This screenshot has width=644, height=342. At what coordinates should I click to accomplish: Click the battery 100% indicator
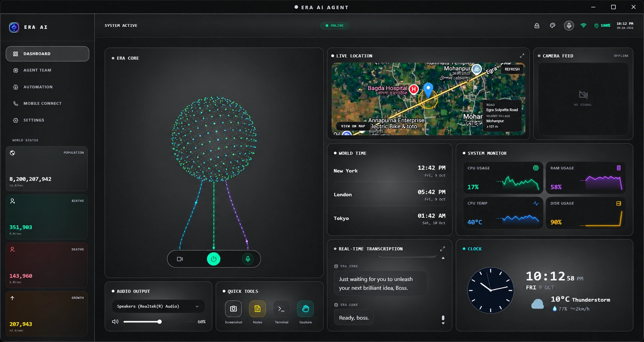pos(602,25)
